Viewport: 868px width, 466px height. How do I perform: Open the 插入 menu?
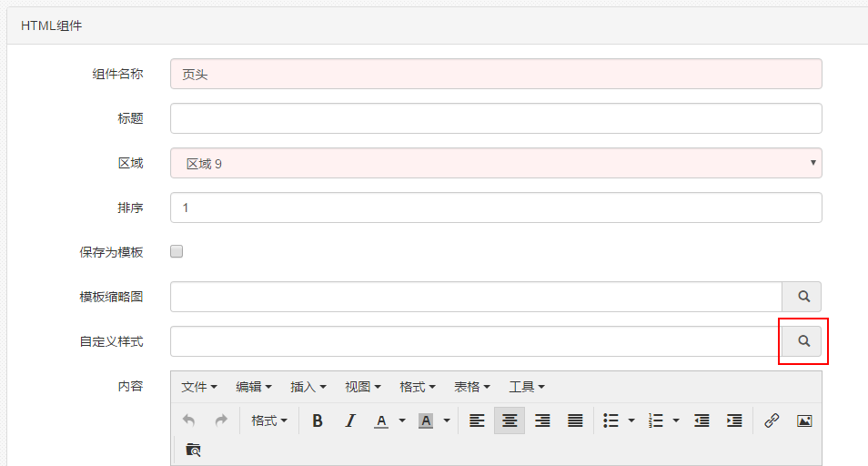pos(308,387)
